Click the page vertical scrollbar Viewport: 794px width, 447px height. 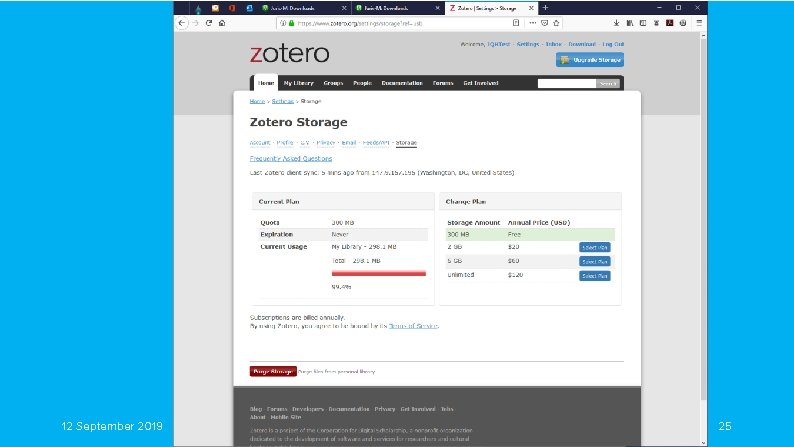(703, 218)
